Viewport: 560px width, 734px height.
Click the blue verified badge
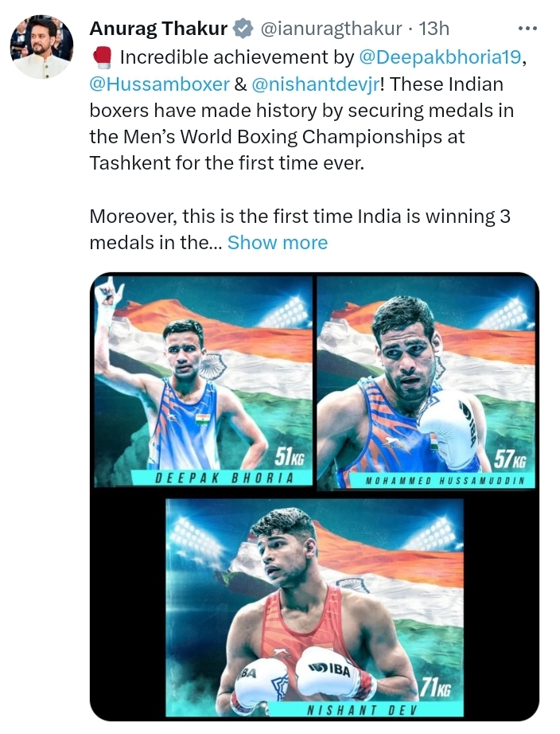click(x=243, y=29)
